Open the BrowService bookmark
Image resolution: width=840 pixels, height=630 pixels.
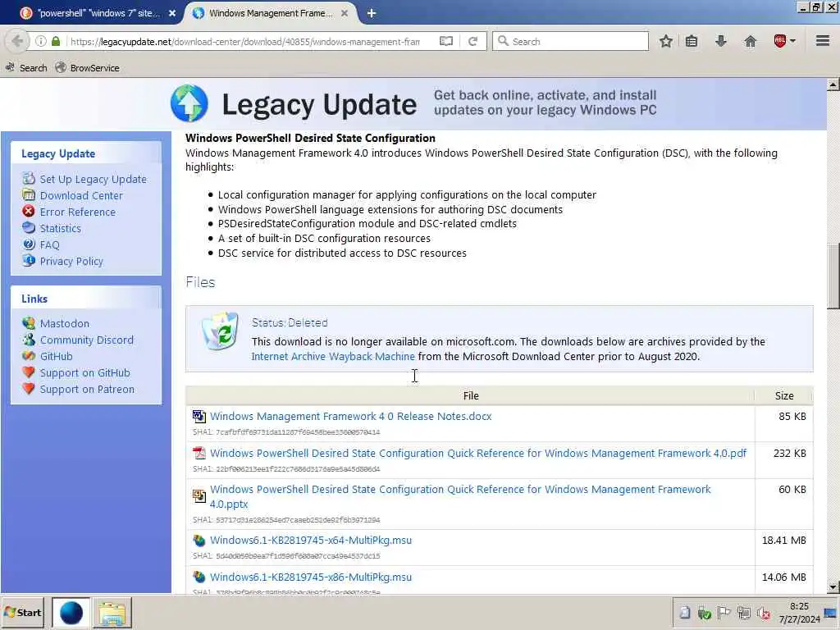(x=87, y=68)
